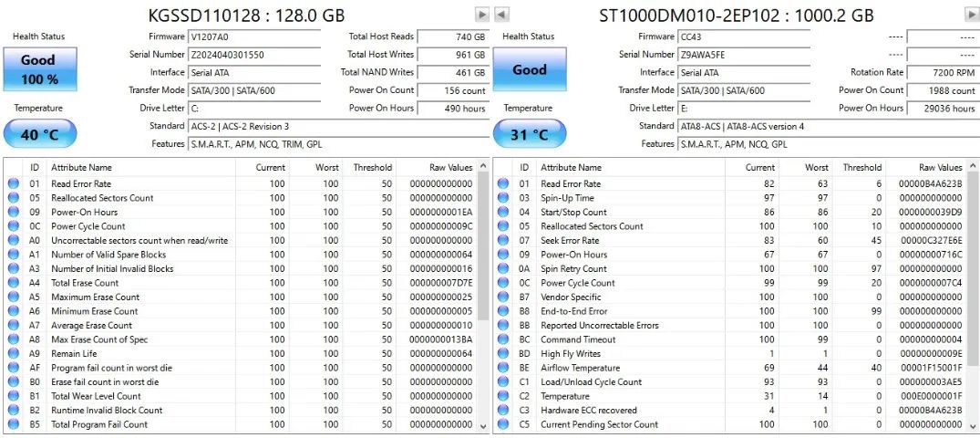
Task: Click Worst column header in ST1000DM010 table
Action: (806, 167)
